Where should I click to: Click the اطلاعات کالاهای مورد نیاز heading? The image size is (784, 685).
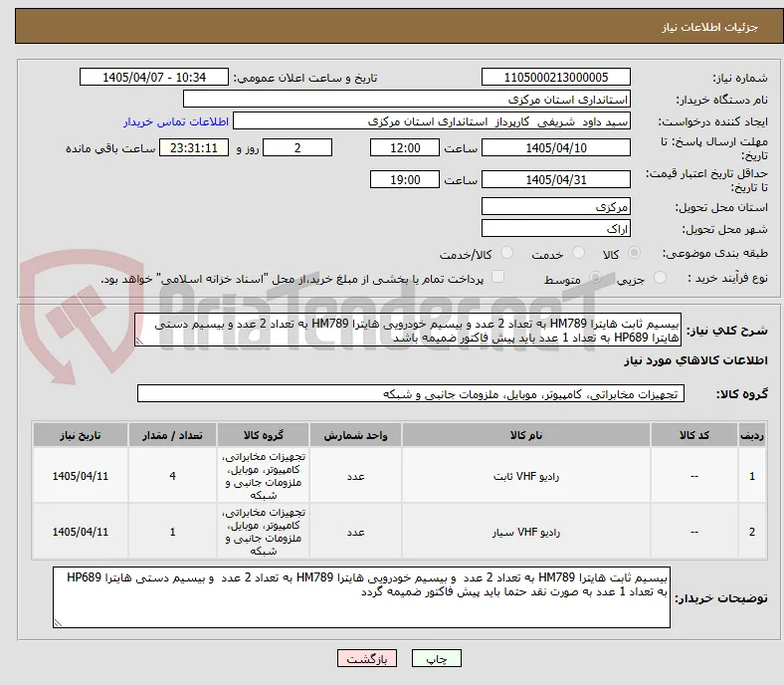pos(695,360)
